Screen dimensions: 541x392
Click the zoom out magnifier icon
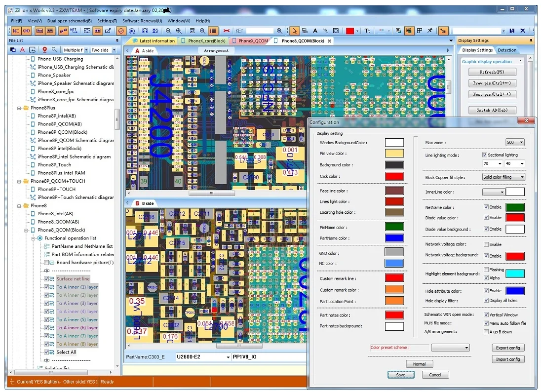tap(168, 31)
